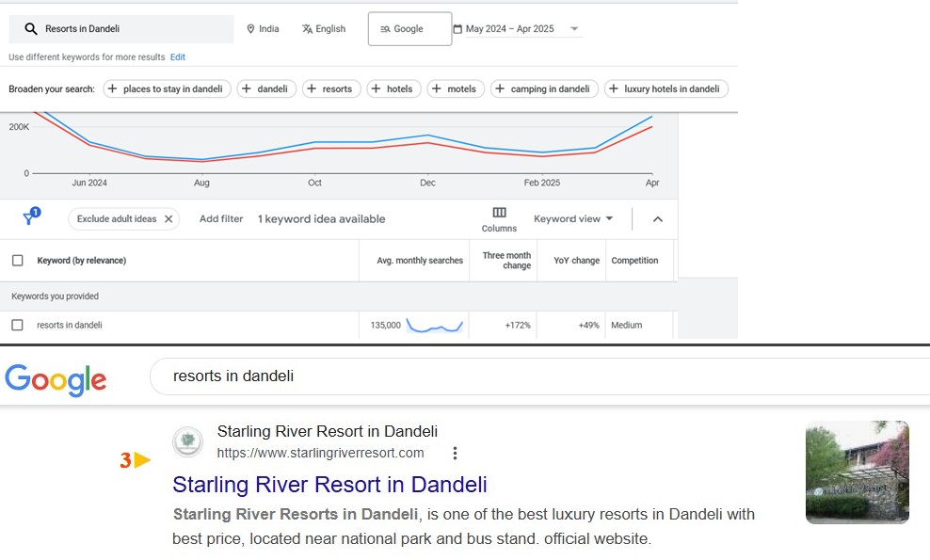The height and width of the screenshot is (560, 930).
Task: Click the Starling resort result thumbnail image
Action: [857, 472]
